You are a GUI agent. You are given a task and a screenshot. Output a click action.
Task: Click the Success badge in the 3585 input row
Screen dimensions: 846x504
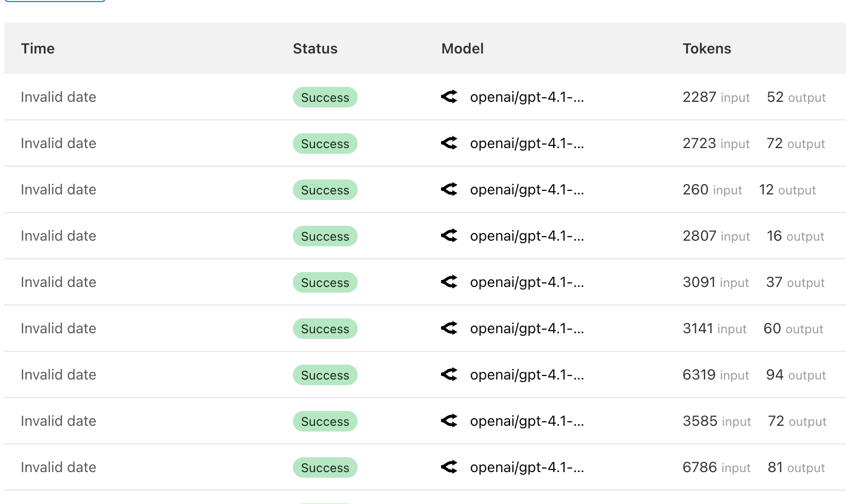(325, 421)
